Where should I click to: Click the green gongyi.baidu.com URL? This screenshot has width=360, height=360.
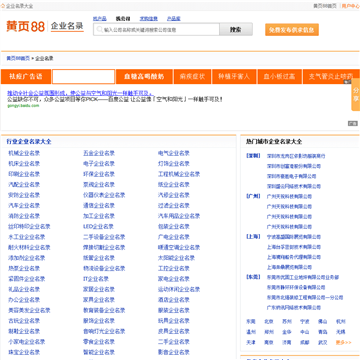(23, 106)
